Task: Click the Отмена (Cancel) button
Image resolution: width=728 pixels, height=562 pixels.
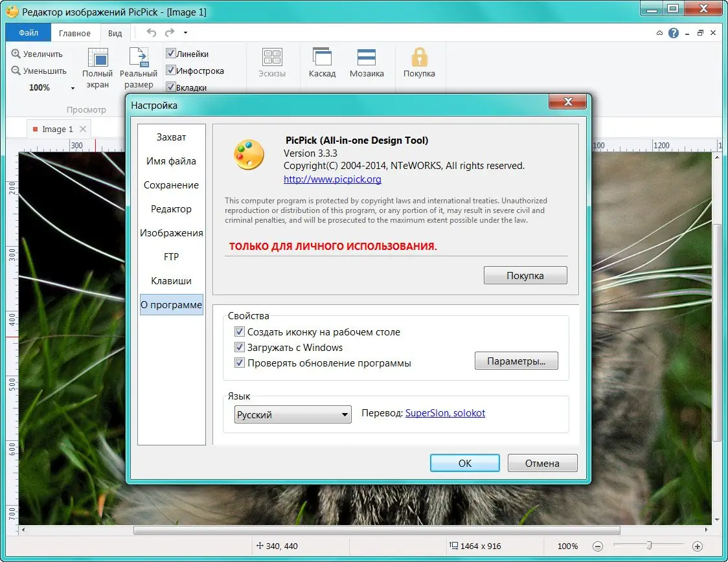Action: [542, 463]
